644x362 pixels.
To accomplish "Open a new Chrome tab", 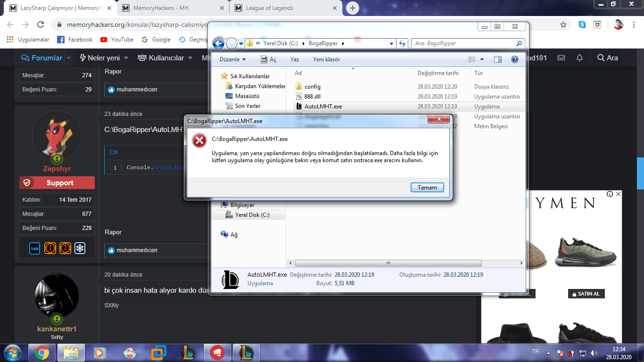I will point(352,8).
